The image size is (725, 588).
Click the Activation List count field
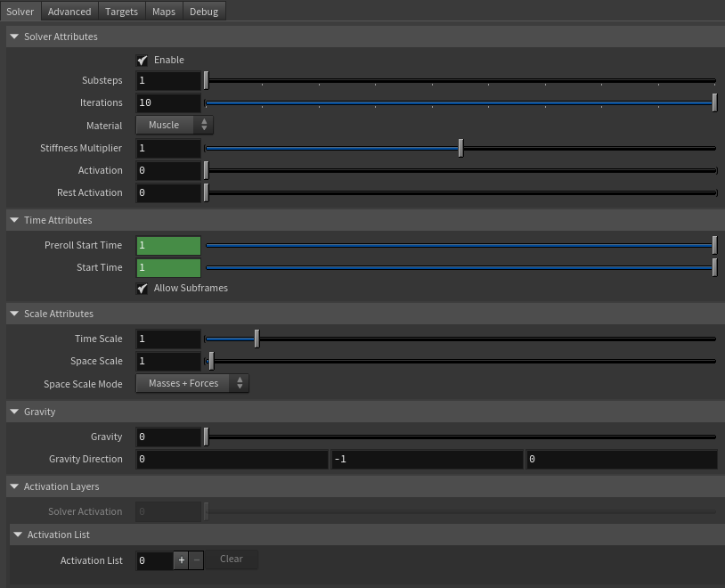coord(154,560)
